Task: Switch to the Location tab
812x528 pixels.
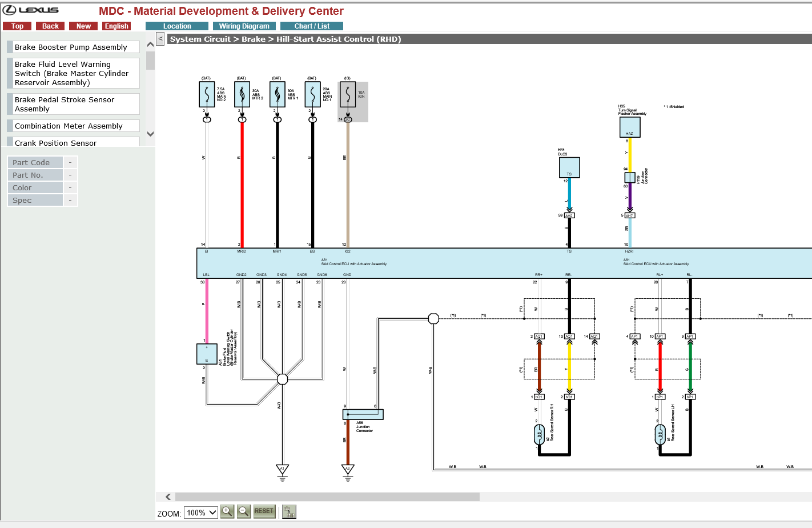Action: (x=177, y=26)
